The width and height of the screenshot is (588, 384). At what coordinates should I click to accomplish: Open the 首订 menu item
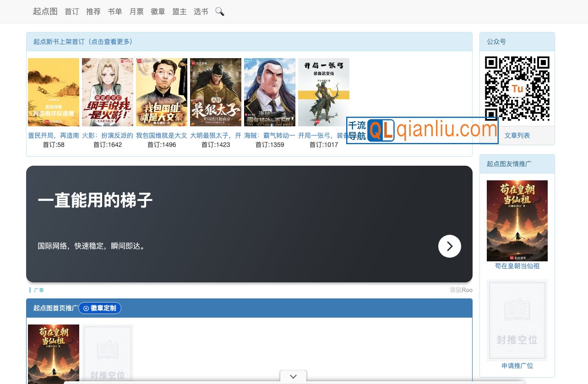pos(71,11)
